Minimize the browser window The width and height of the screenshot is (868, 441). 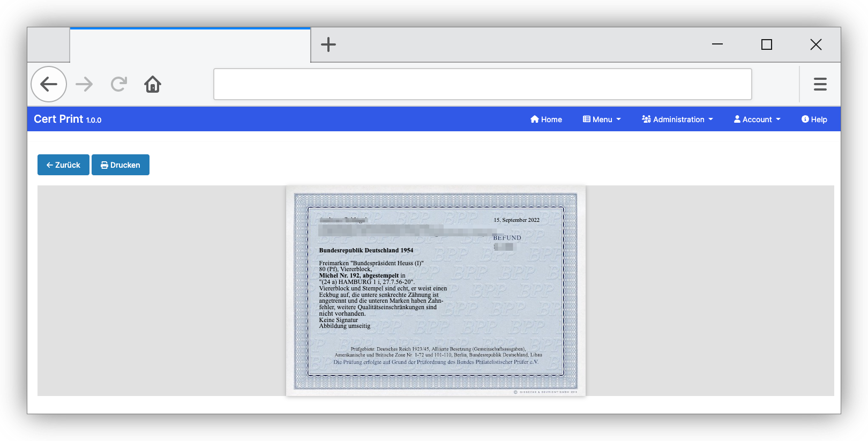point(717,44)
